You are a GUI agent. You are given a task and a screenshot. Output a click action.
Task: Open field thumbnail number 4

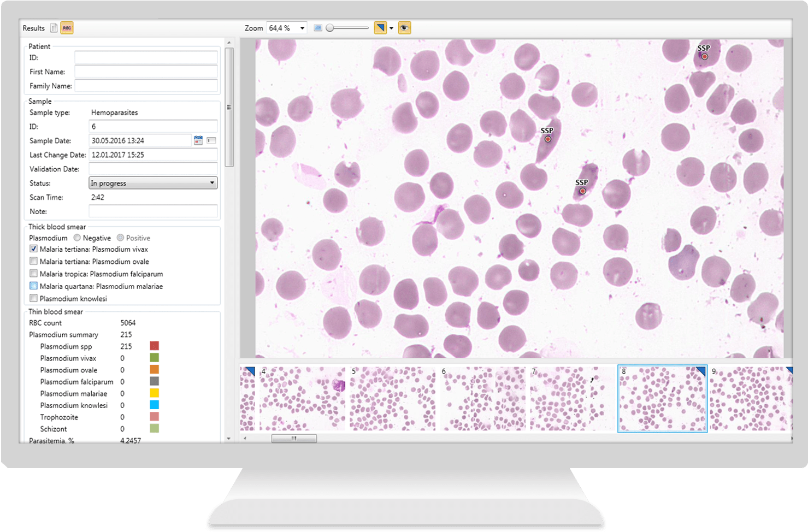tap(302, 399)
